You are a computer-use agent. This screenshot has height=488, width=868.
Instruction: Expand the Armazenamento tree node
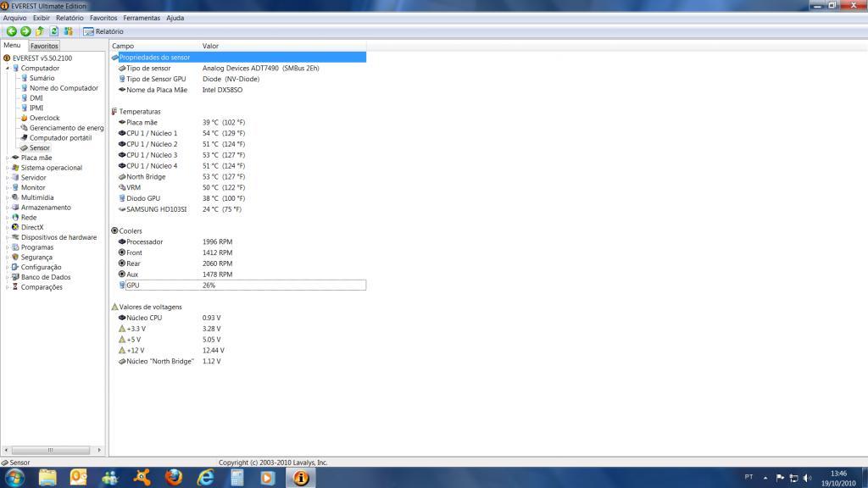click(7, 208)
